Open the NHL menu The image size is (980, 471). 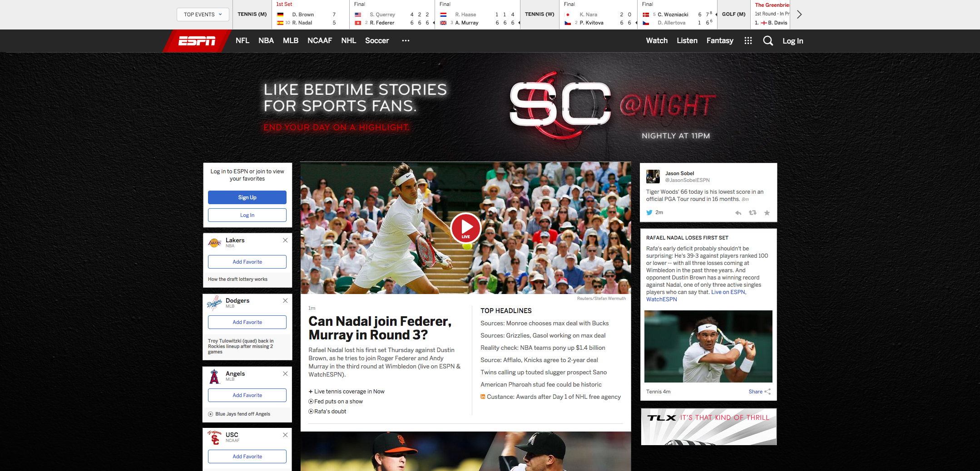349,40
